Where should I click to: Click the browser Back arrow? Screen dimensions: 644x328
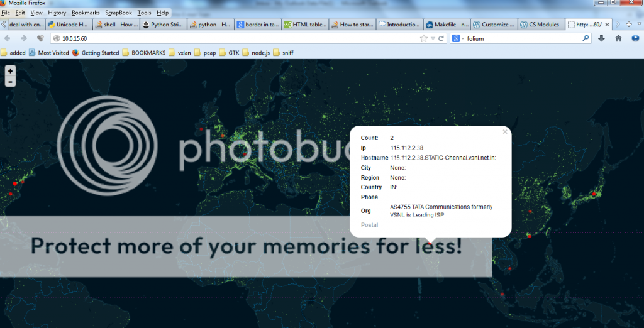[8, 38]
